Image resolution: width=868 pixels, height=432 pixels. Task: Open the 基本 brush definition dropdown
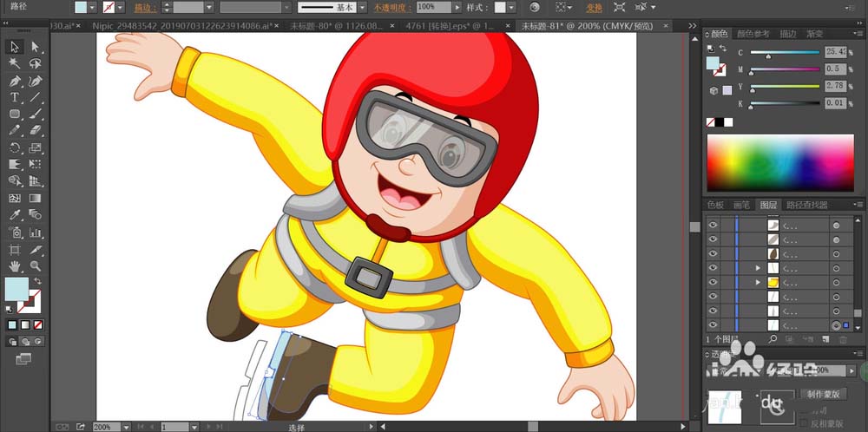(362, 7)
